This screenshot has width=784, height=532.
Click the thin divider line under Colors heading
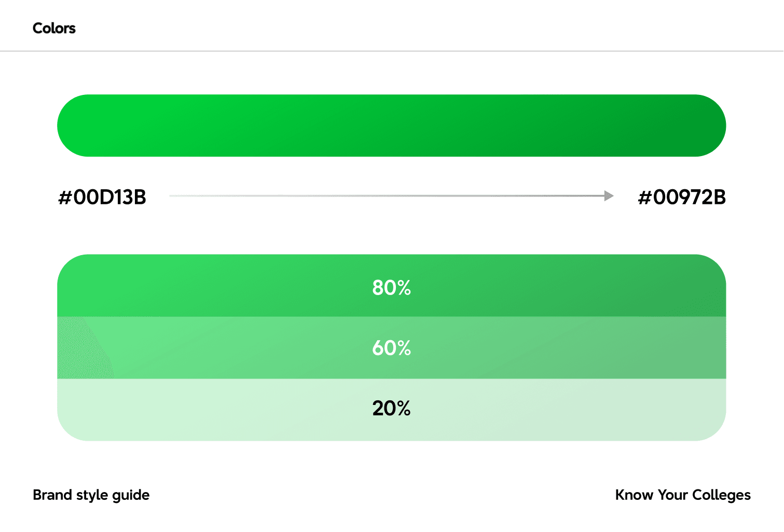[x=392, y=51]
